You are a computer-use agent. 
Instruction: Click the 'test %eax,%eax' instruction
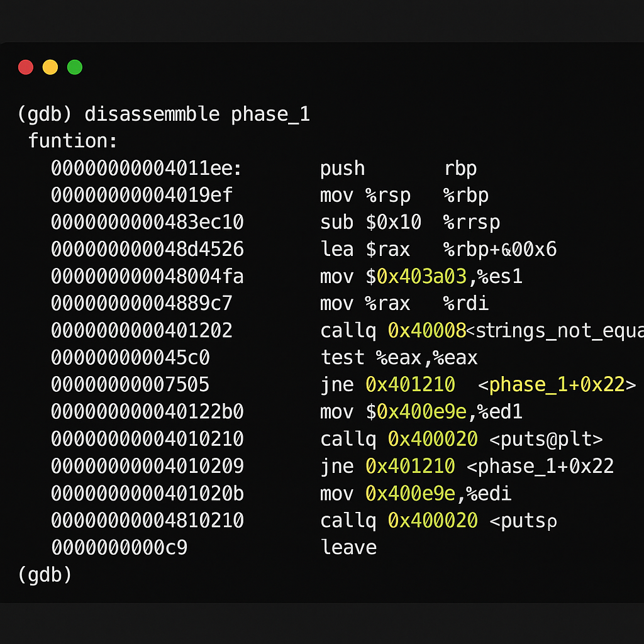[x=399, y=358]
